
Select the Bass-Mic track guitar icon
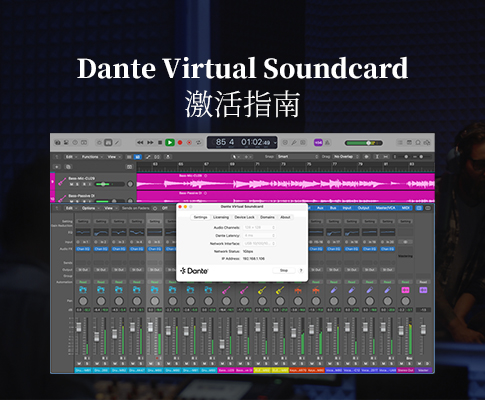pos(62,181)
